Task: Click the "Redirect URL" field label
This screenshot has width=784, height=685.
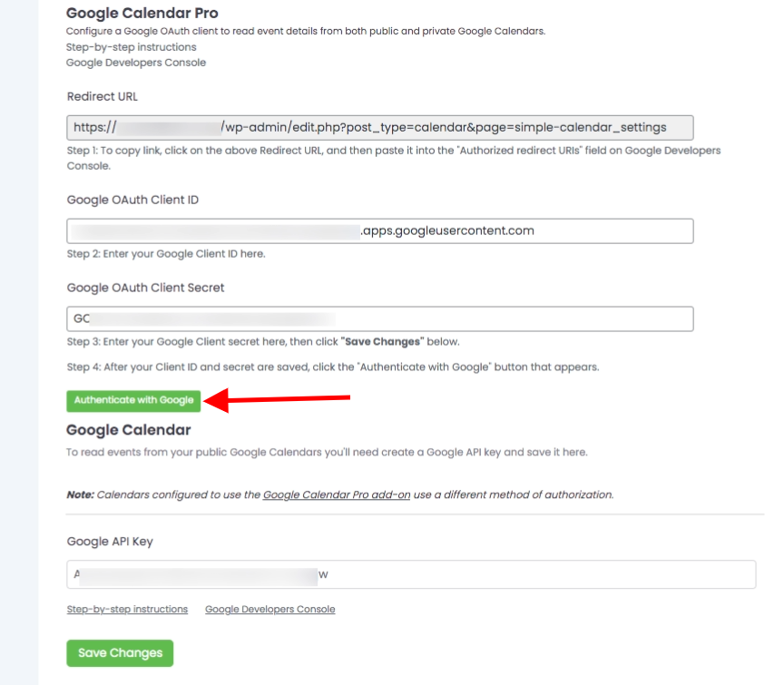Action: pyautogui.click(x=103, y=96)
